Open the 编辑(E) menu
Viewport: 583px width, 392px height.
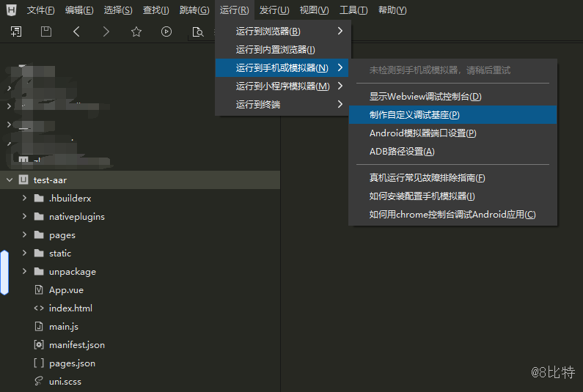79,10
